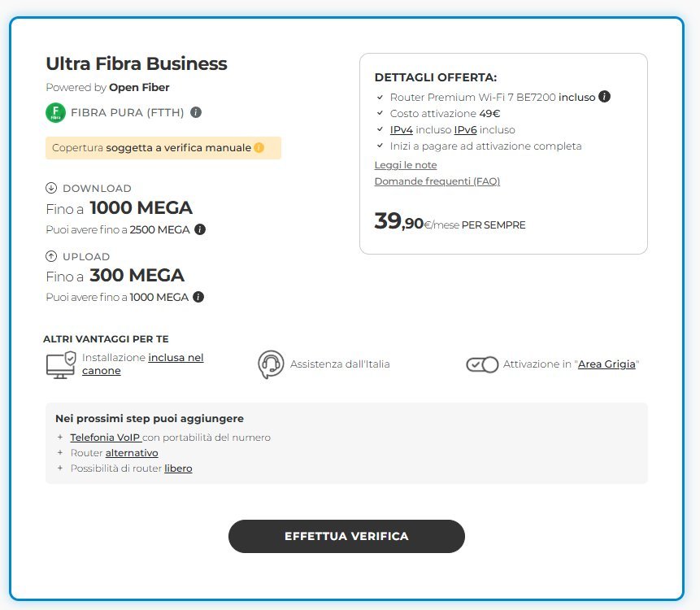This screenshot has height=610, width=700.
Task: Open the Area Grigia link
Action: (607, 364)
